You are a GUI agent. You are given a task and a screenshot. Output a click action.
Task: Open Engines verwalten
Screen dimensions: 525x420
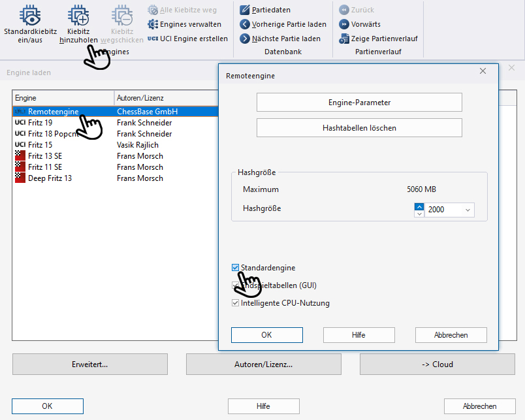coord(185,24)
